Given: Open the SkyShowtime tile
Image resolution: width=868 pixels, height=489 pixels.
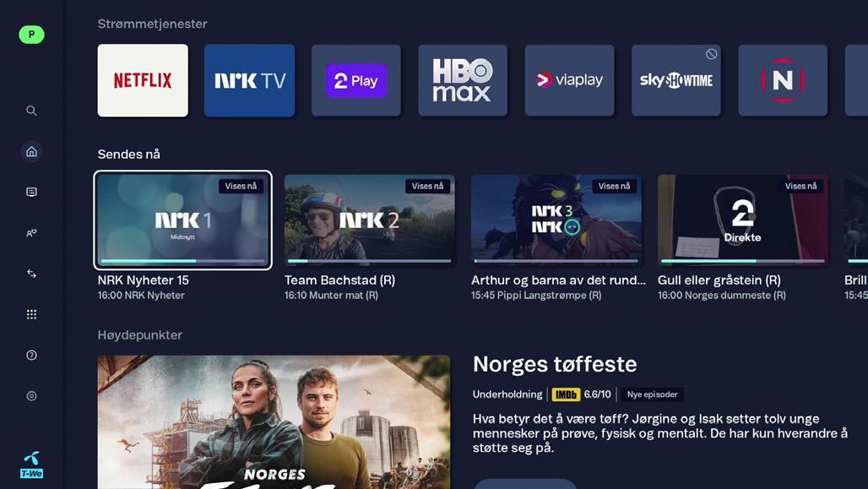Looking at the screenshot, I should 676,80.
